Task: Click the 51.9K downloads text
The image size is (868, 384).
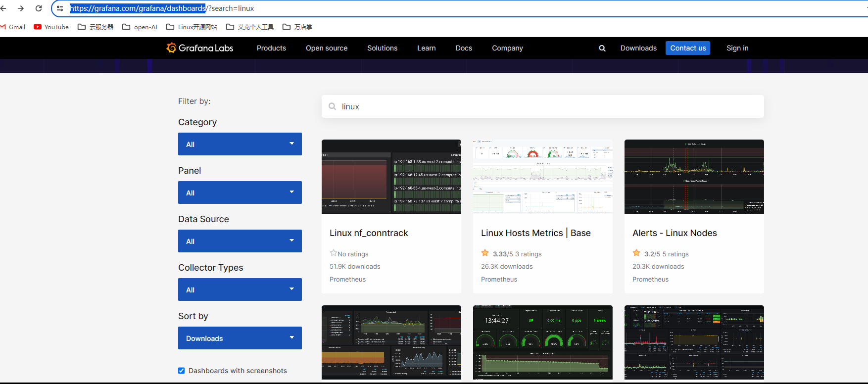Action: click(x=355, y=266)
